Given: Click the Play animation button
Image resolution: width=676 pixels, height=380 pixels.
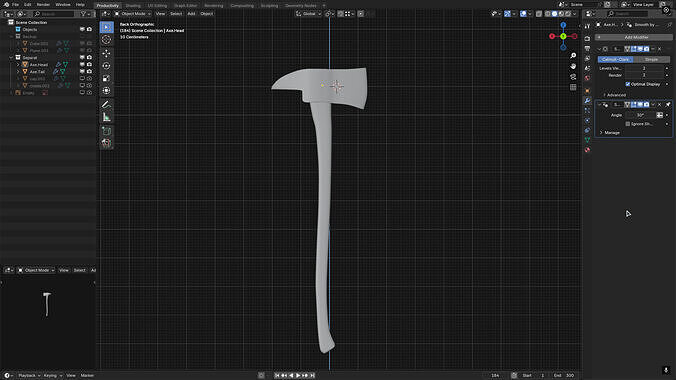Looking at the screenshot, I should coord(298,376).
